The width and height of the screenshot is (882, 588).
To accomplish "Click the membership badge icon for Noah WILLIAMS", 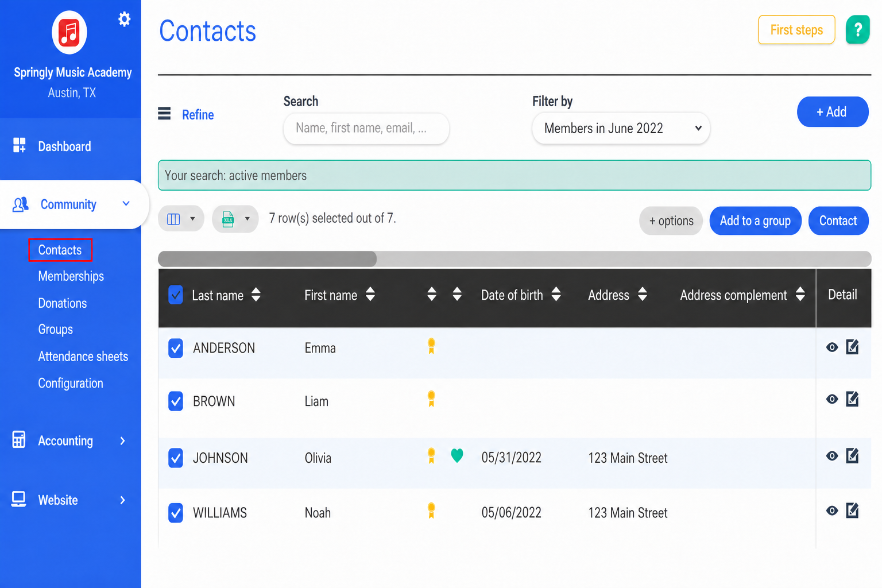I will tap(431, 510).
